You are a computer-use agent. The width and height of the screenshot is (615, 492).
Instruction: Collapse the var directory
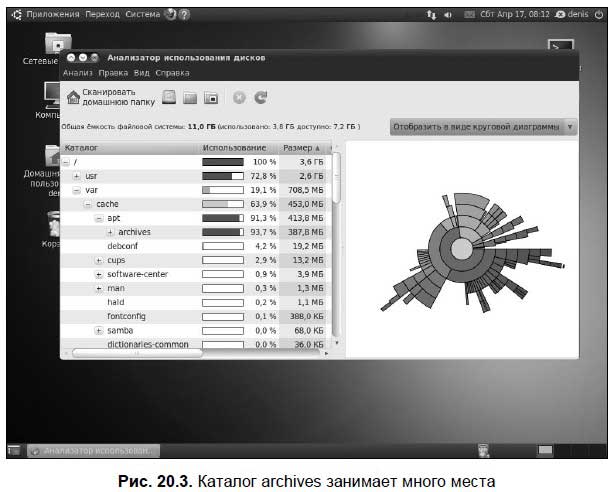77,190
